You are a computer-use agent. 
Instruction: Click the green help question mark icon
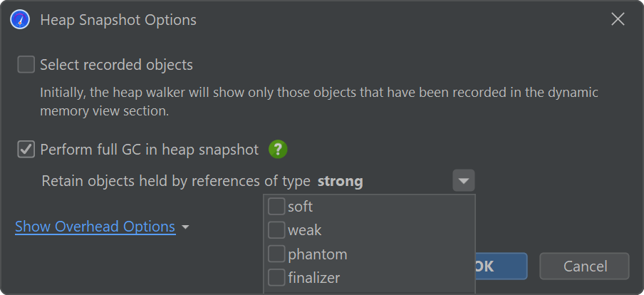click(x=278, y=150)
